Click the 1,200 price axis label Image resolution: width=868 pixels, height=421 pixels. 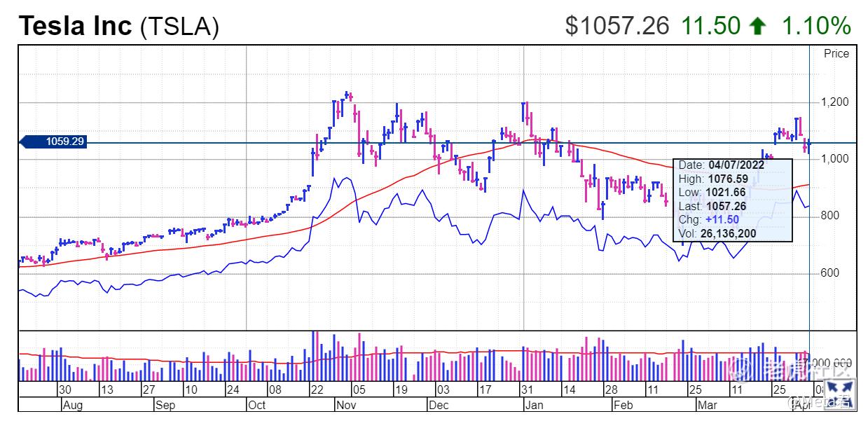(x=834, y=102)
